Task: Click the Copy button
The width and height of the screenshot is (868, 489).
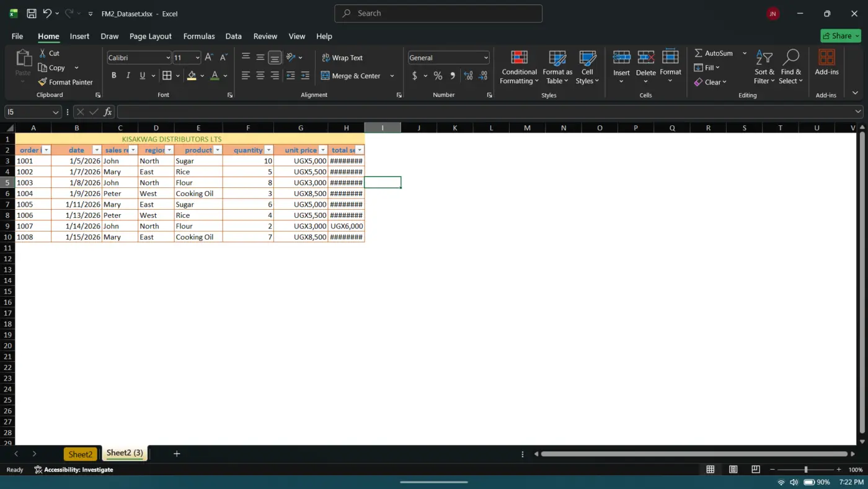Action: tap(51, 68)
